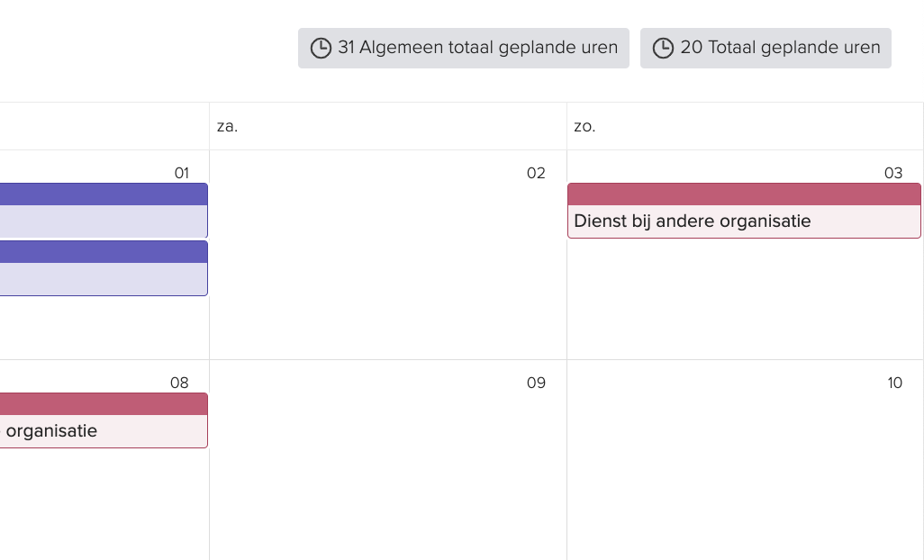
Task: Click purple header of first day 01 shift
Action: tap(104, 194)
